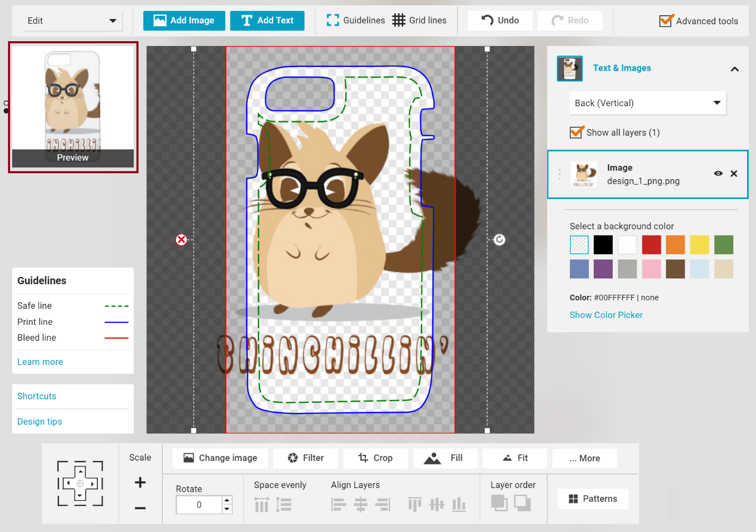Open the Edit mode dropdown
756x532 pixels.
(x=72, y=21)
